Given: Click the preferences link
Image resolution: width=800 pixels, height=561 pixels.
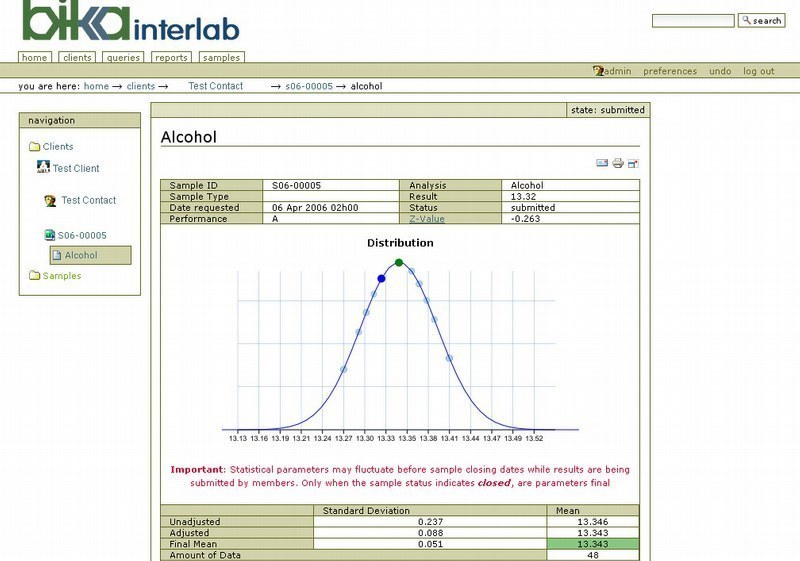Looking at the screenshot, I should tap(670, 71).
